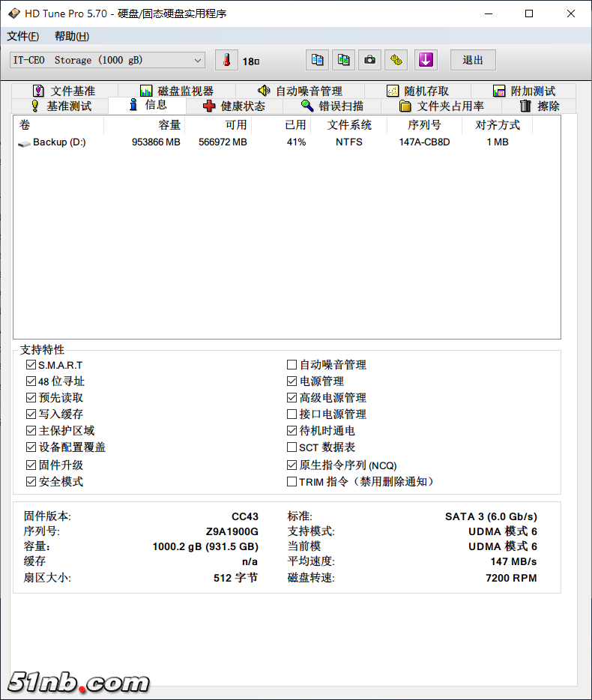The height and width of the screenshot is (700, 592).
Task: Click the purple down arrow icon
Action: [426, 60]
